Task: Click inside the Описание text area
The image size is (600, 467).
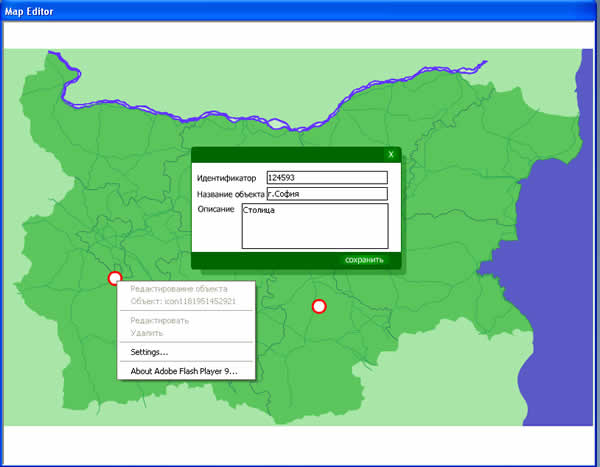Action: (x=314, y=226)
